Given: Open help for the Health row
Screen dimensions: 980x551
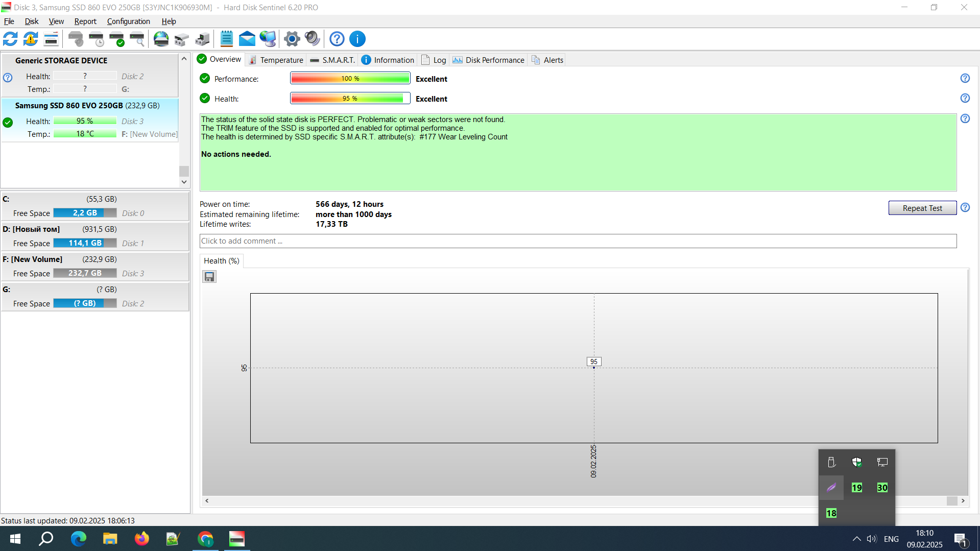Looking at the screenshot, I should [x=965, y=98].
